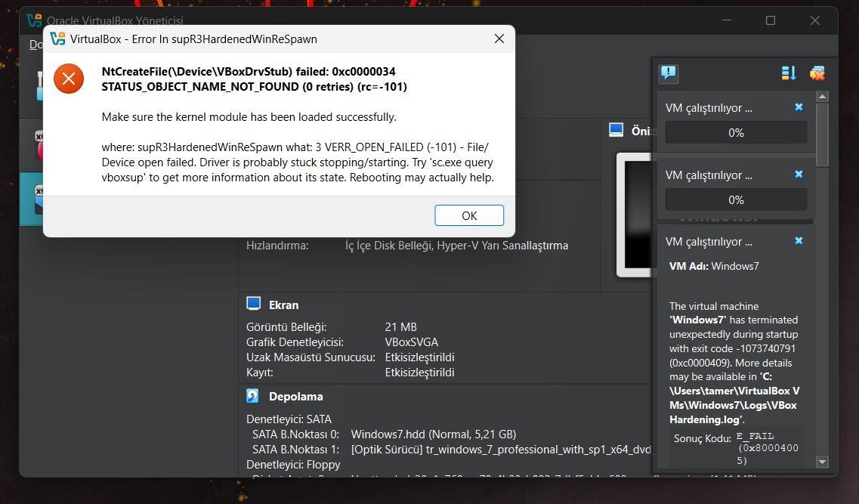Maximize the Oracle VirtualBox Yöneticisi window

click(771, 20)
